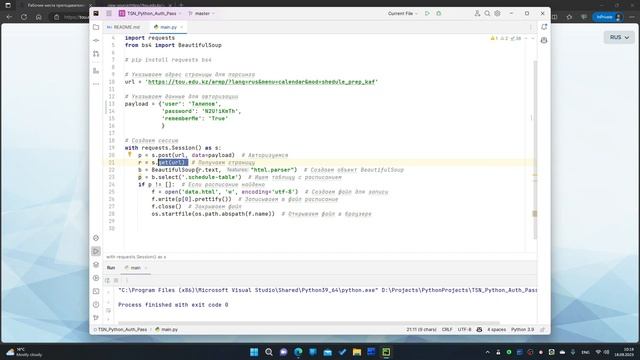Open the Notifications bell icon
The image size is (640, 360).
(x=544, y=27)
